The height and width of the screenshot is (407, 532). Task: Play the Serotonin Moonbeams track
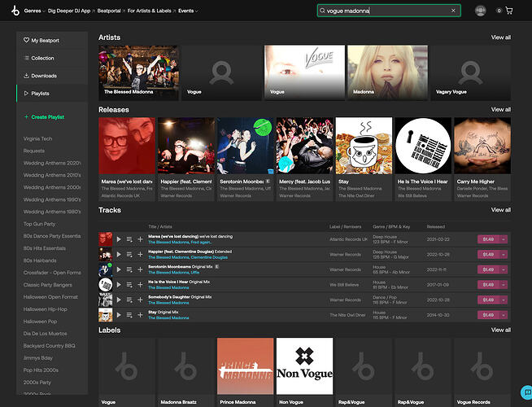(x=119, y=269)
